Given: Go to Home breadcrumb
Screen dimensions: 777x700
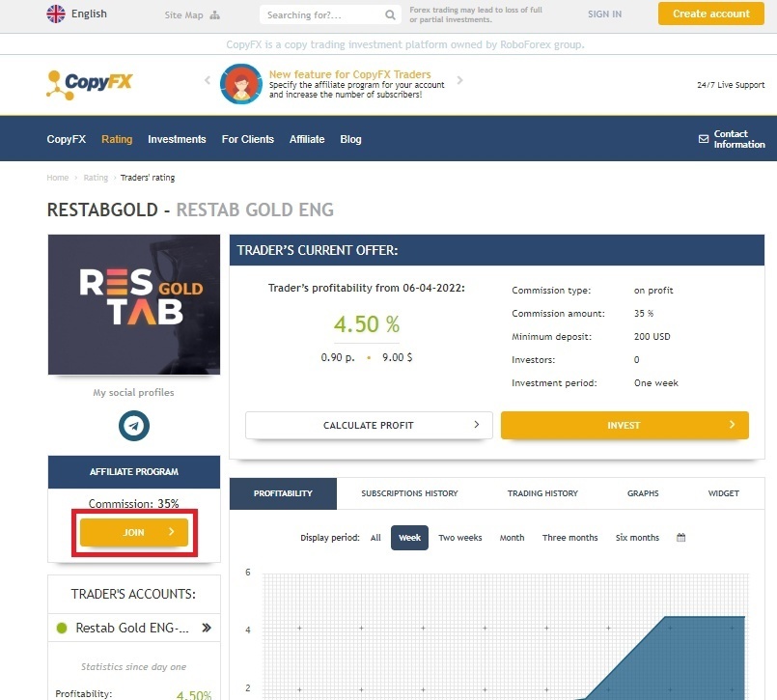Looking at the screenshot, I should coord(58,178).
